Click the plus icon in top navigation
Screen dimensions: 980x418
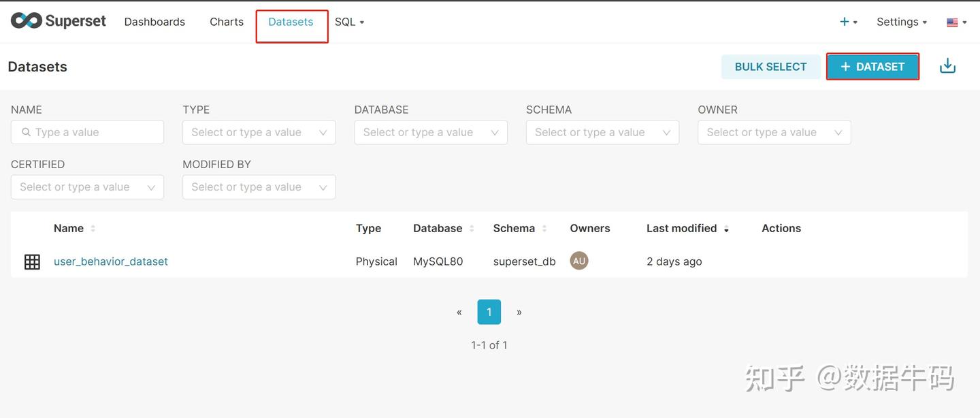[845, 22]
